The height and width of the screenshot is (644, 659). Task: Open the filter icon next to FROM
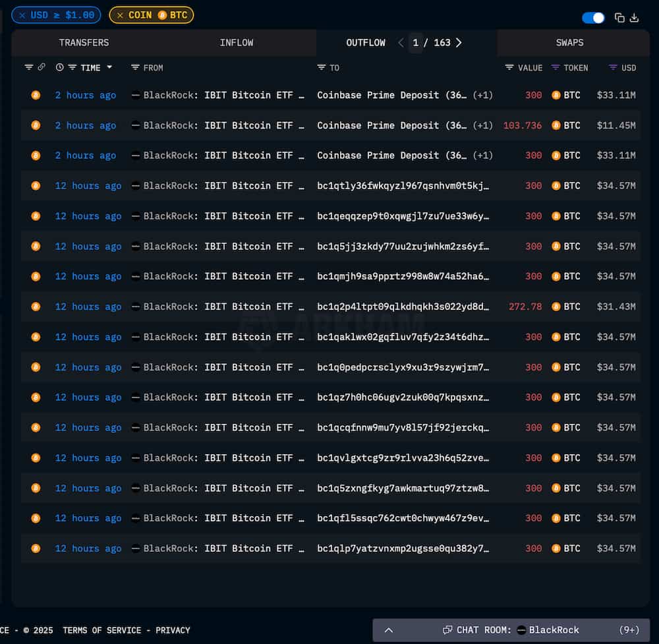[135, 67]
